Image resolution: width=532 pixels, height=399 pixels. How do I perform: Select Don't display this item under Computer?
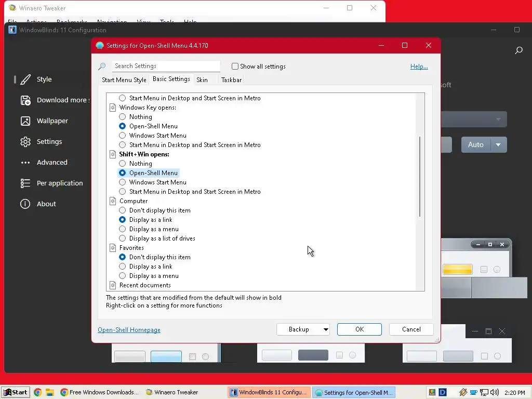[x=123, y=210]
